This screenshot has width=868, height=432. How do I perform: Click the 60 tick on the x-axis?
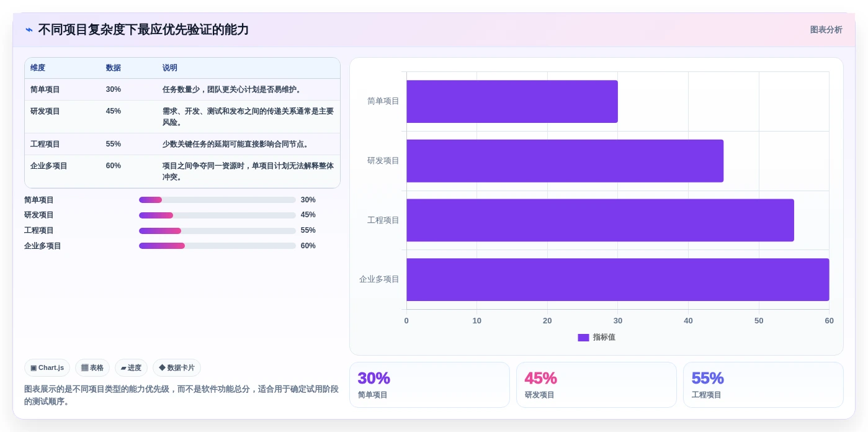(x=829, y=321)
